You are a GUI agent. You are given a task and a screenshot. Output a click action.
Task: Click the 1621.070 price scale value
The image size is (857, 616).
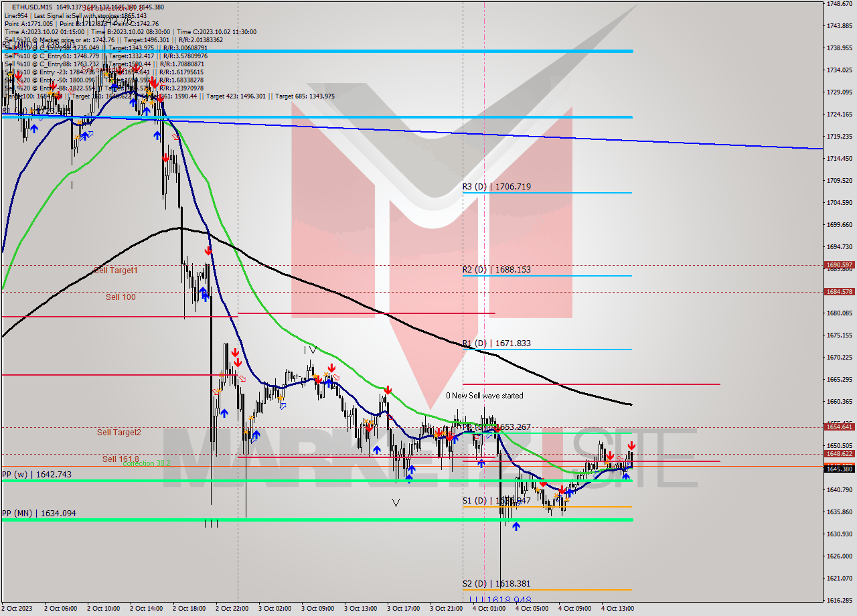(x=839, y=578)
